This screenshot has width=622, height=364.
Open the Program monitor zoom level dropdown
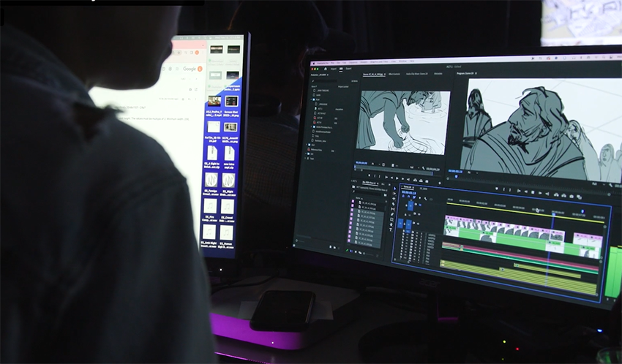(x=473, y=172)
